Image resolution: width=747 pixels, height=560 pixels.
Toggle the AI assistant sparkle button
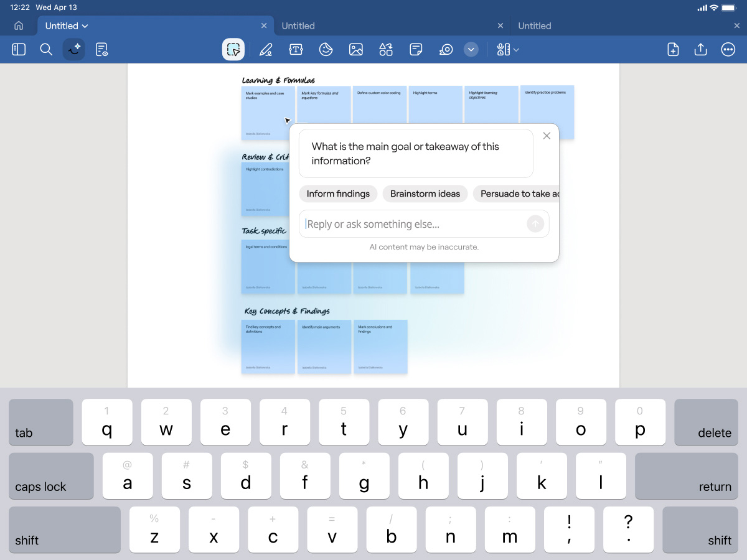(74, 50)
